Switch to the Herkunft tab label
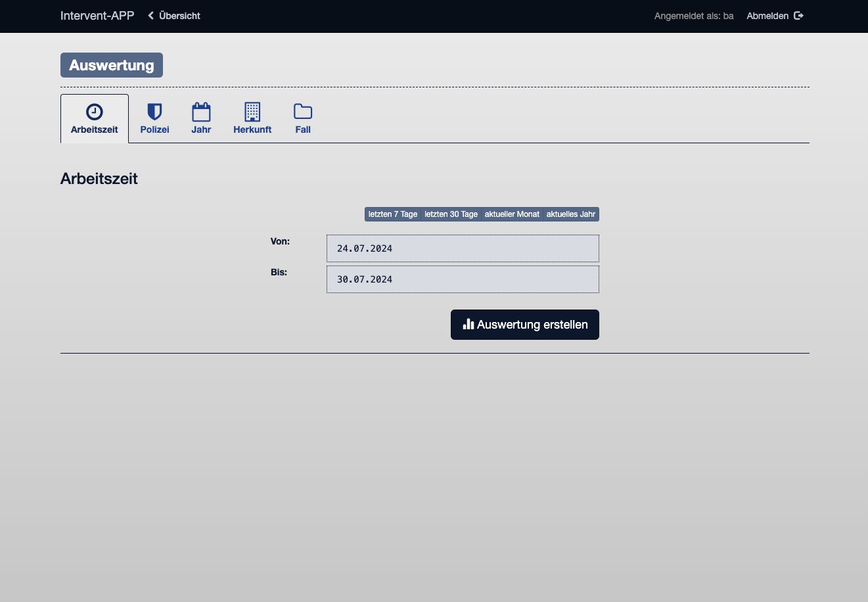Screen dimensions: 868x602 (252, 129)
